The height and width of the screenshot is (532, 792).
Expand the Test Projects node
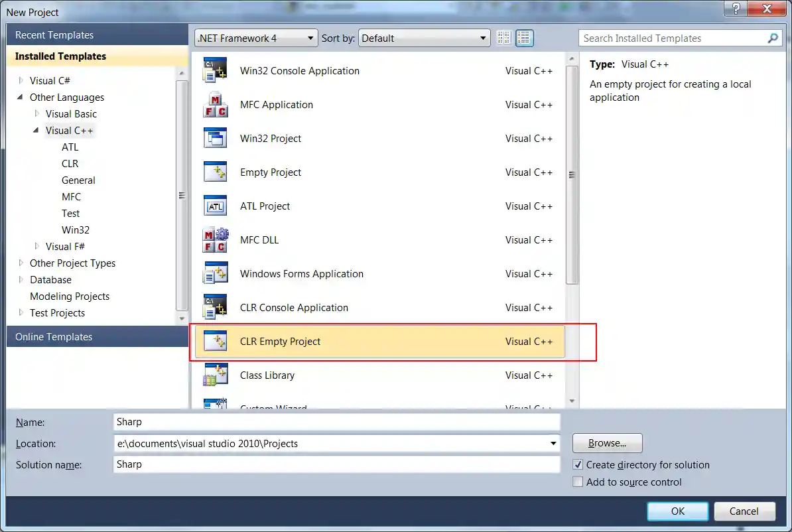tap(21, 312)
